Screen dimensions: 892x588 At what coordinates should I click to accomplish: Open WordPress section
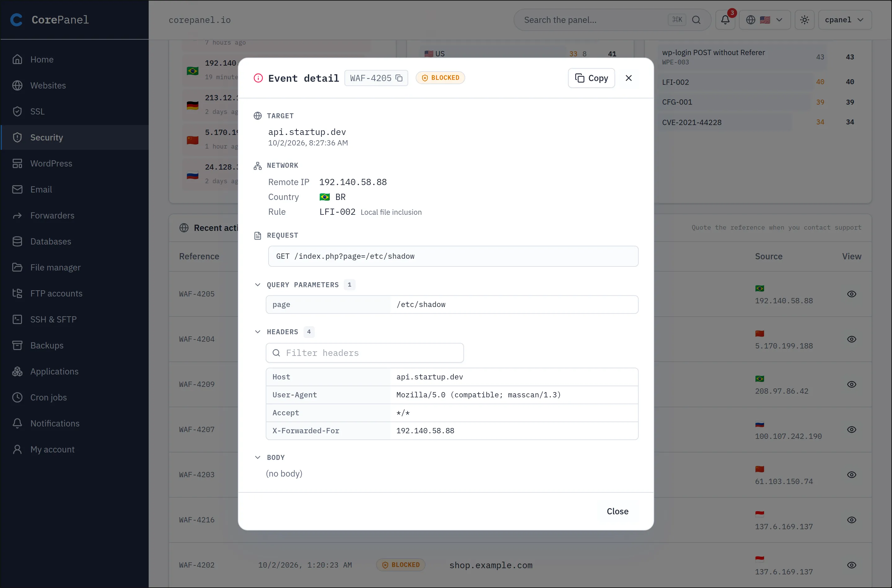[x=74, y=163]
